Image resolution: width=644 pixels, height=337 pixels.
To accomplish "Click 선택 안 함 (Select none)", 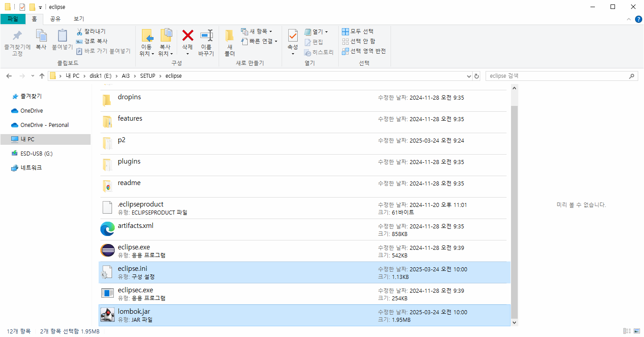I will pyautogui.click(x=358, y=41).
